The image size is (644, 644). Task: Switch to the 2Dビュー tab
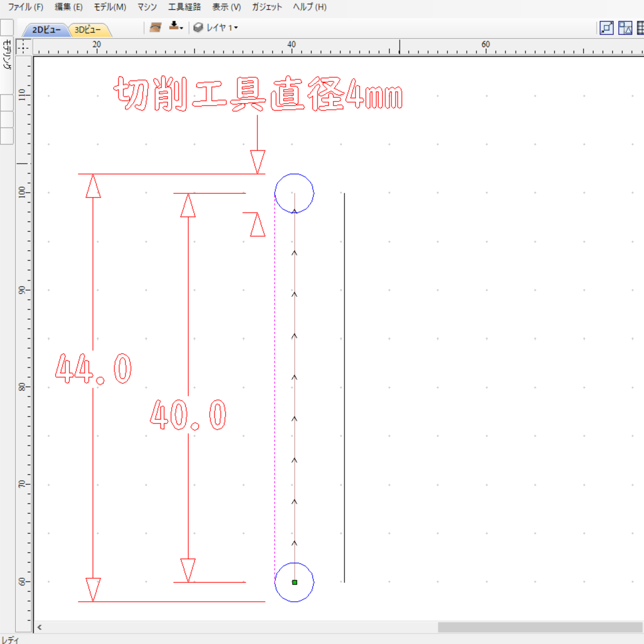(46, 29)
